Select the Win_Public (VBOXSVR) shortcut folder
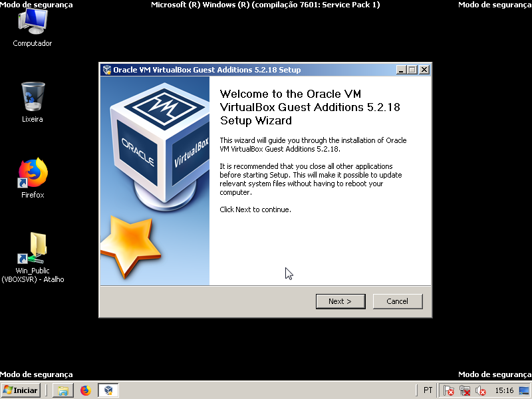The height and width of the screenshot is (399, 532). coord(33,258)
